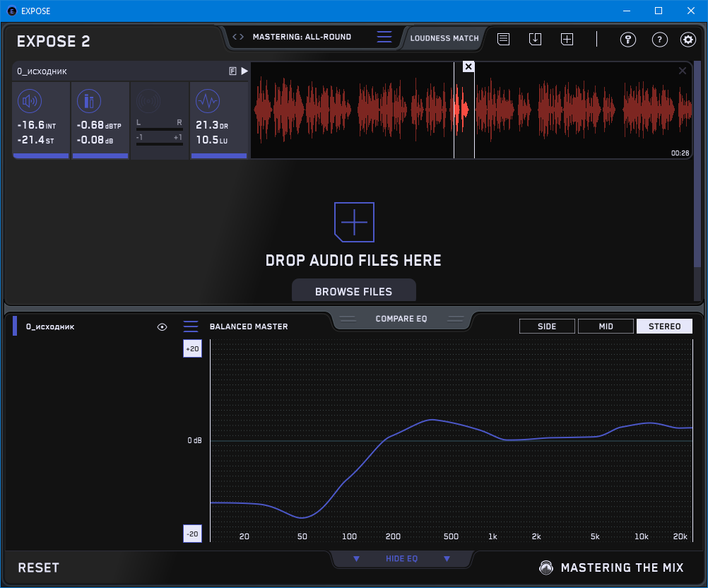708x588 pixels.
Task: Click the RESET button
Action: [38, 568]
